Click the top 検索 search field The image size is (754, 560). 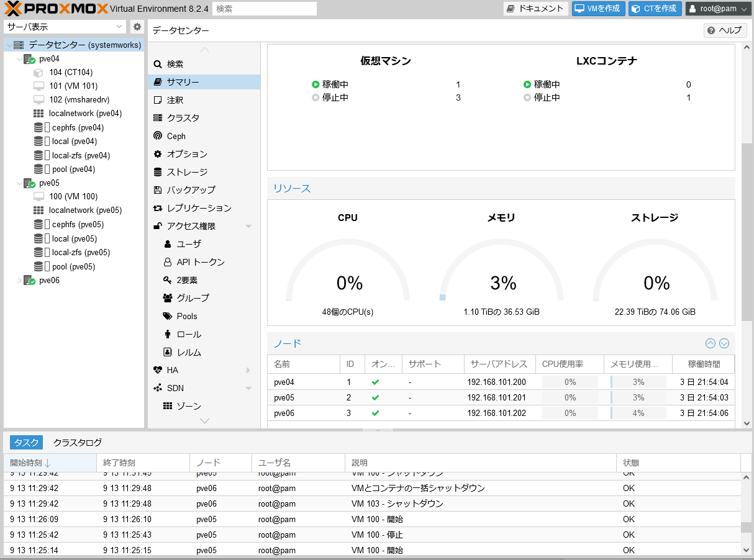265,9
